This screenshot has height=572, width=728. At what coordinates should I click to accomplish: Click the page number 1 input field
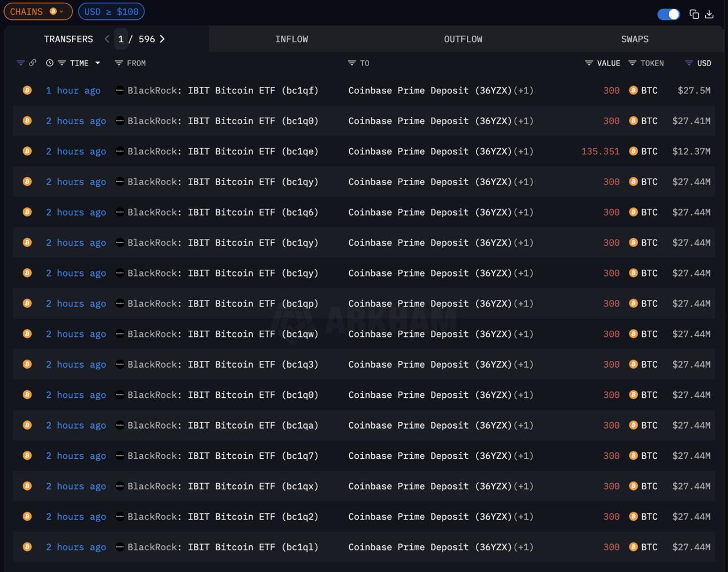click(x=121, y=39)
